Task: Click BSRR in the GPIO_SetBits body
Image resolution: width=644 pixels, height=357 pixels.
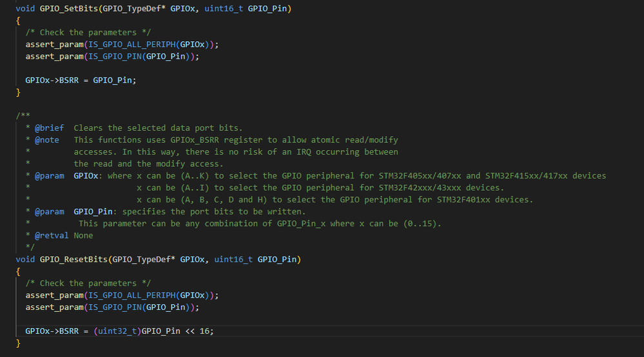Action: (x=69, y=80)
